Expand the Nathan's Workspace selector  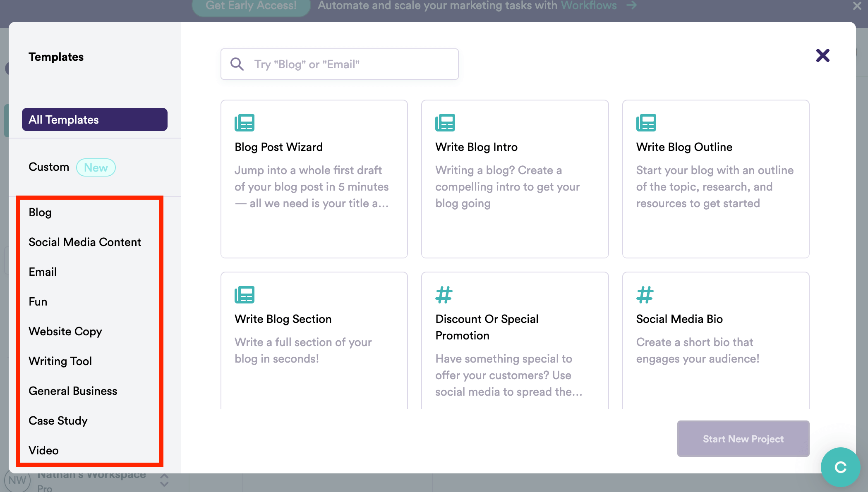coord(164,481)
